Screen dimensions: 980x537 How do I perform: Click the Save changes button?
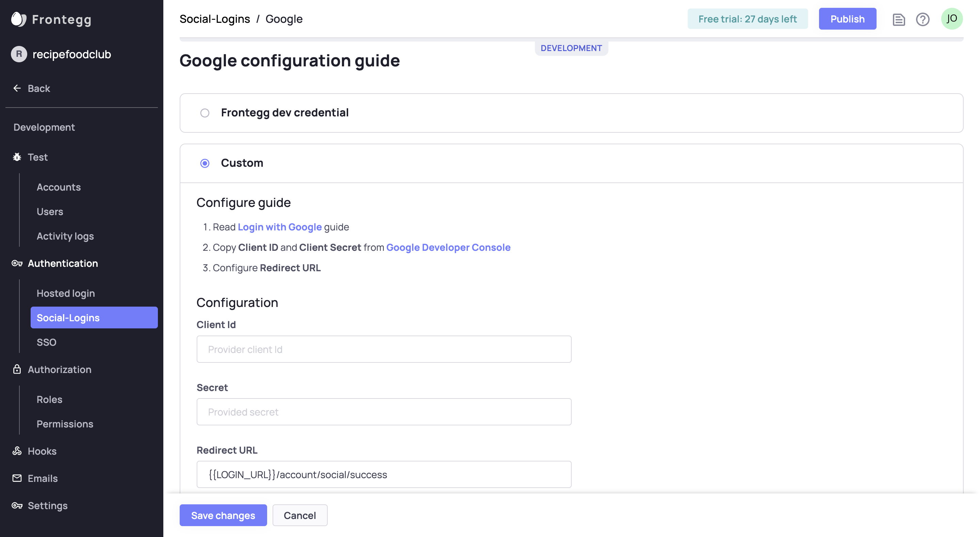pyautogui.click(x=223, y=515)
